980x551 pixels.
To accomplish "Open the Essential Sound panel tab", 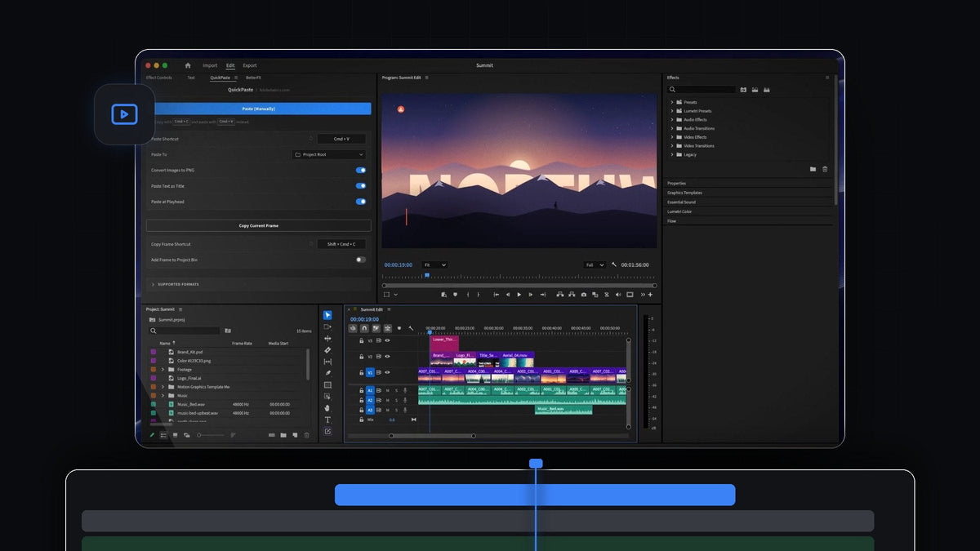I will pos(682,202).
